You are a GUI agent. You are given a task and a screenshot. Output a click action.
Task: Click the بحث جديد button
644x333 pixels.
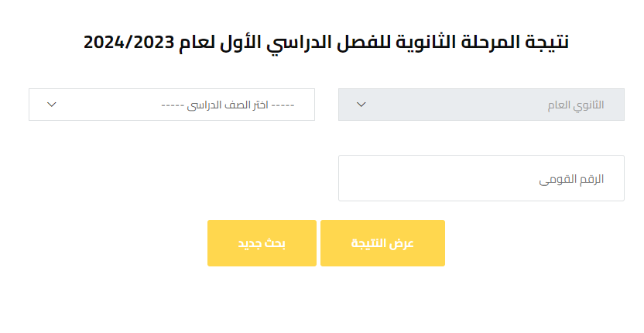(x=262, y=243)
